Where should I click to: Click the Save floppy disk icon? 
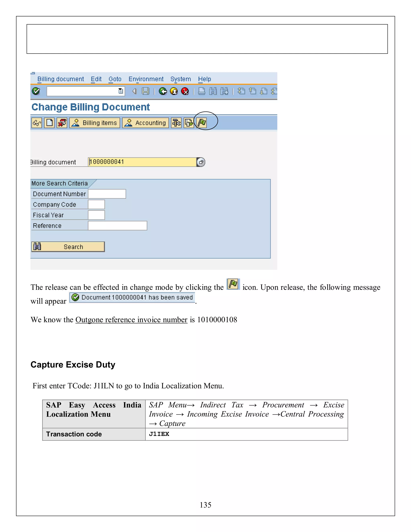click(146, 91)
